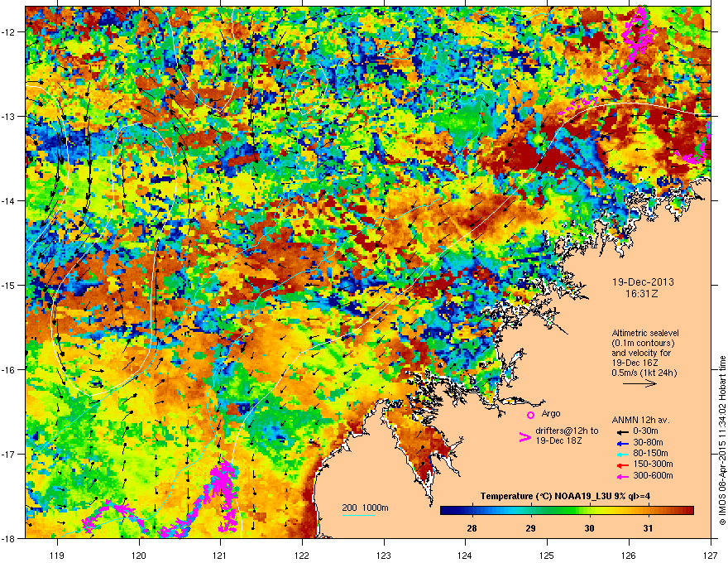The height and width of the screenshot is (563, 728).
Task: Click the latitude '-17' axis label
Action: pyautogui.click(x=9, y=454)
